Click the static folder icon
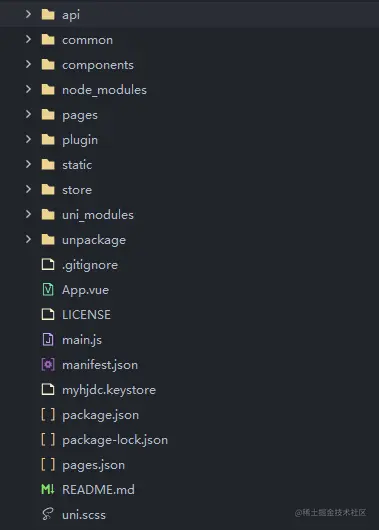The image size is (379, 530). [x=48, y=165]
